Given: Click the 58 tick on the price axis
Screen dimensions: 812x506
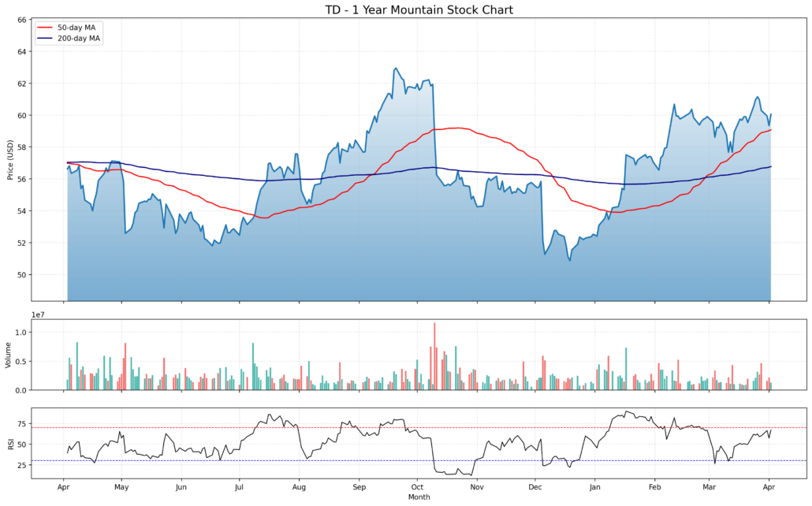Looking at the screenshot, I should (22, 147).
